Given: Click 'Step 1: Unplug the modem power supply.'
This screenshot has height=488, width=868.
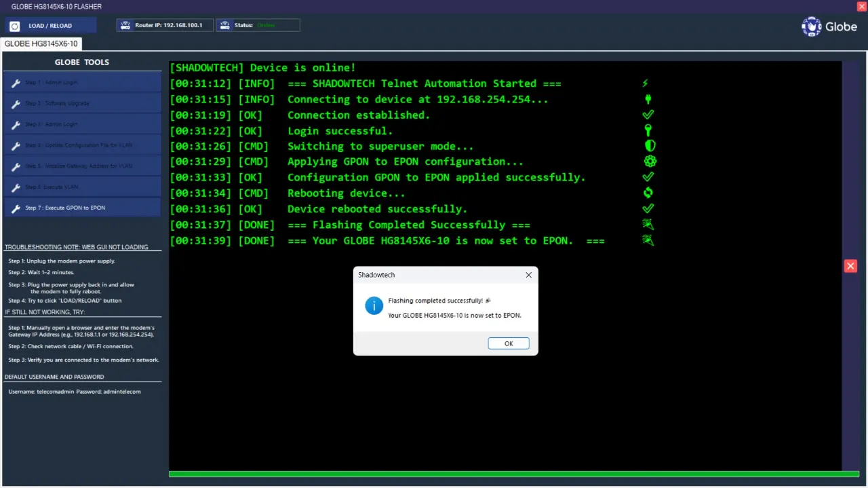Looking at the screenshot, I should click(62, 261).
